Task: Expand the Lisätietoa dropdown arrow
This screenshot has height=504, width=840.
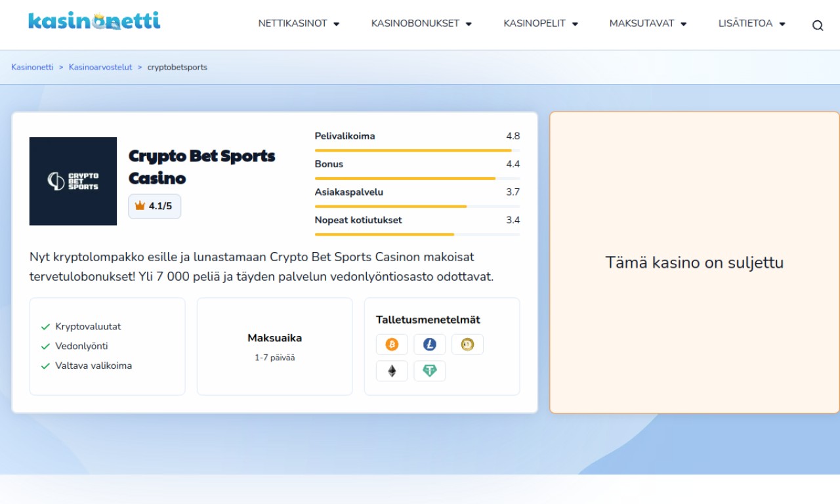Action: pos(782,24)
